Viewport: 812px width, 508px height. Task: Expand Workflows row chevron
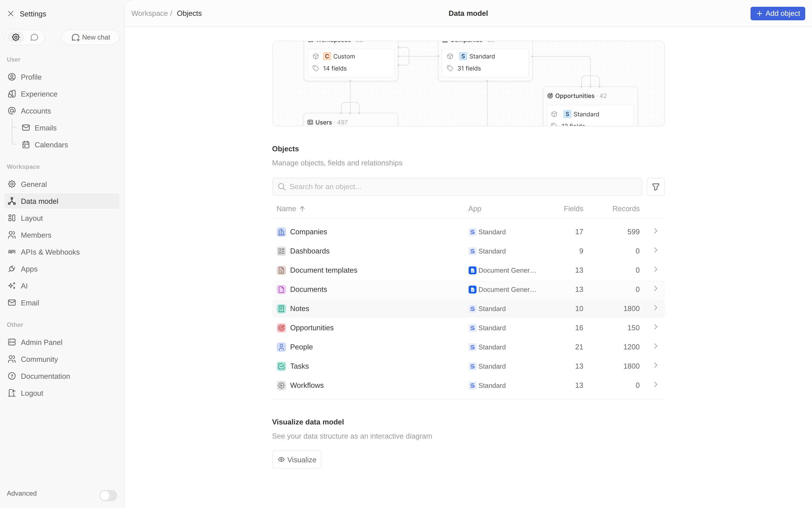pos(655,384)
